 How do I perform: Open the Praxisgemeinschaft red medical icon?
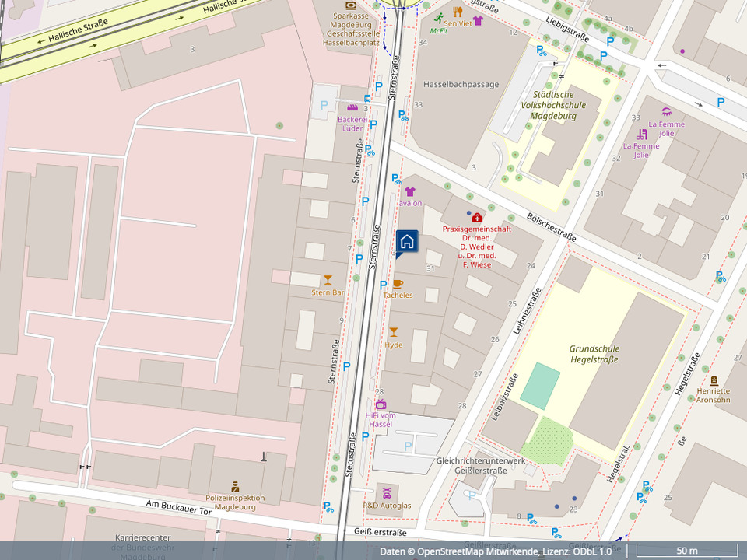[476, 217]
